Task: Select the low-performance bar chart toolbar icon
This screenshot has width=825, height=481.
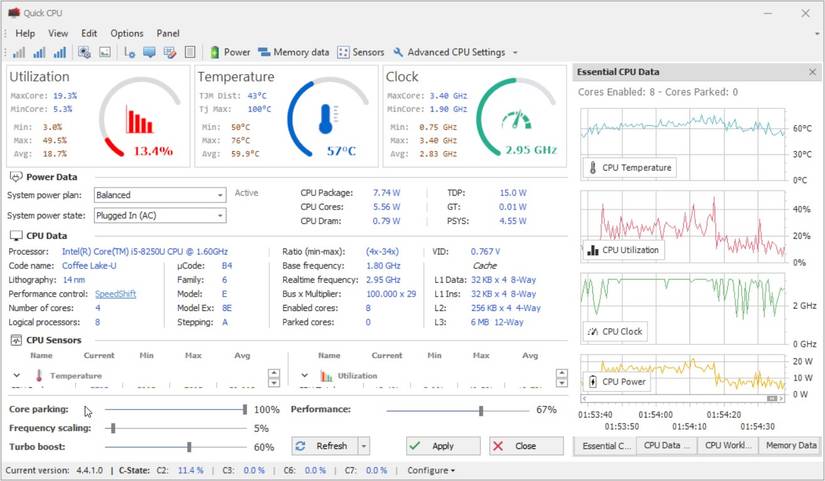Action: coord(19,52)
